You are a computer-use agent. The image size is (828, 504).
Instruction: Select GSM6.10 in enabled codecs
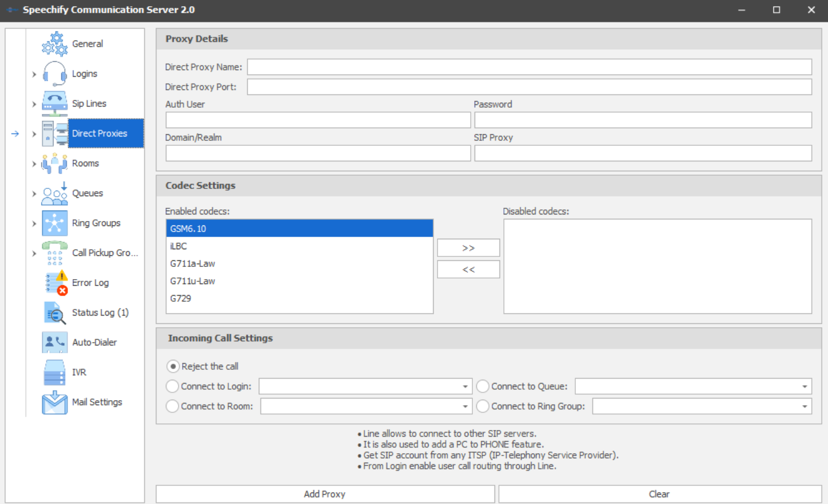(x=299, y=228)
